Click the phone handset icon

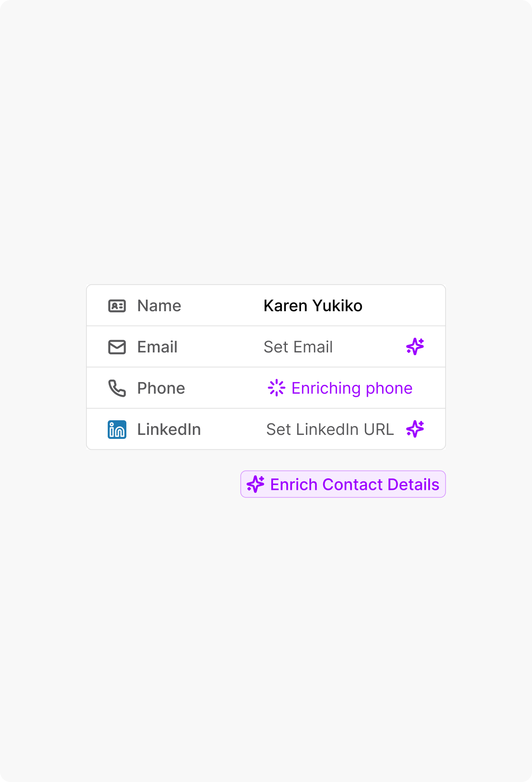pos(117,388)
